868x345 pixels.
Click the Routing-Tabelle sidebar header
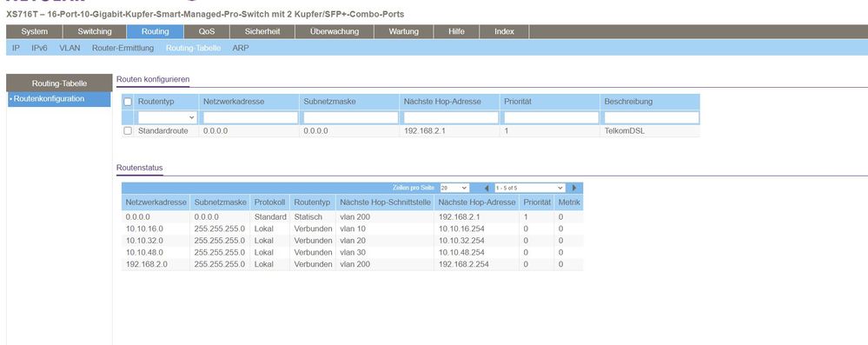tap(59, 83)
